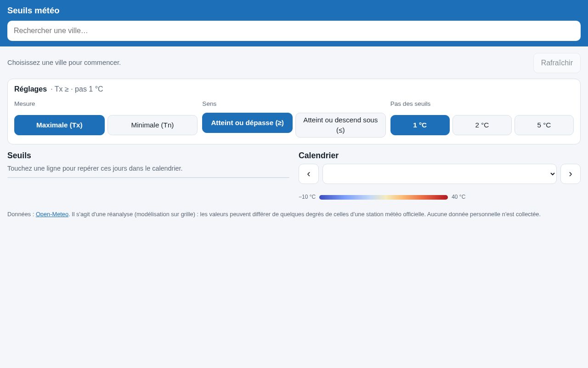Open the calendar month dropdown
Image resolution: width=588 pixels, height=368 pixels.
pos(440,174)
